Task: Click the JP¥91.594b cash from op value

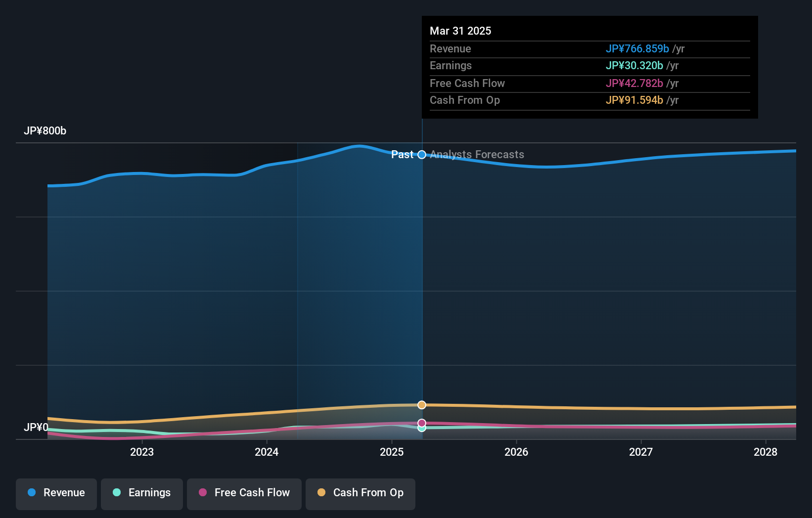Action: [x=634, y=100]
